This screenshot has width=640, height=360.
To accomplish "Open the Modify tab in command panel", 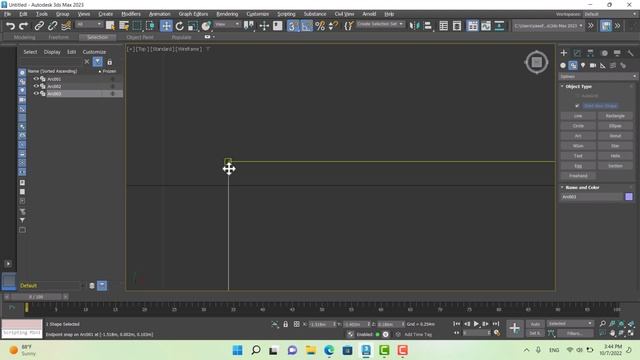I will coord(577,53).
